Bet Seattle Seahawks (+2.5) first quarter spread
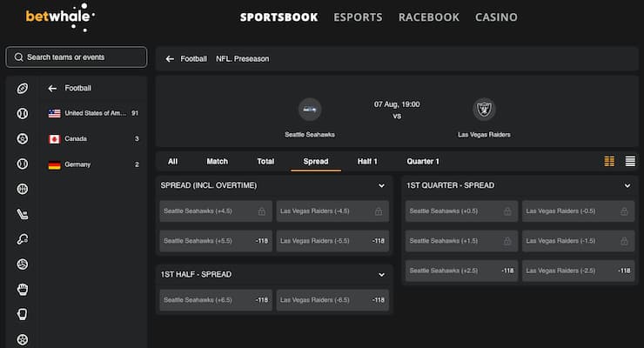This screenshot has height=348, width=644. coord(461,271)
